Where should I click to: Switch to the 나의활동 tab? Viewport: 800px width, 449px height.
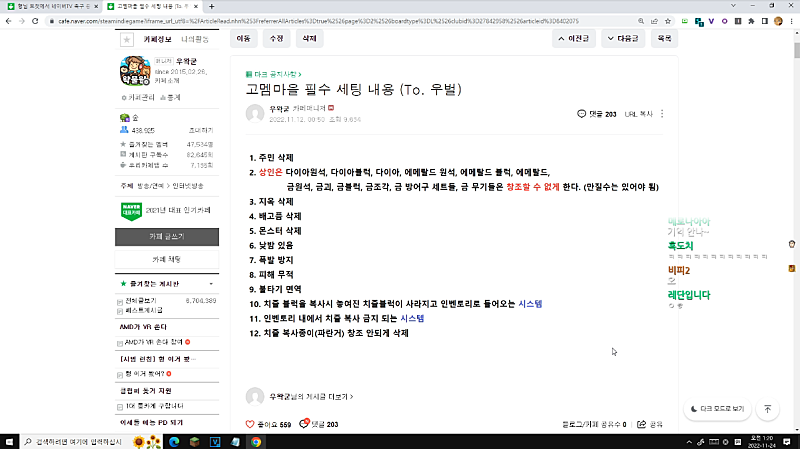coord(195,39)
